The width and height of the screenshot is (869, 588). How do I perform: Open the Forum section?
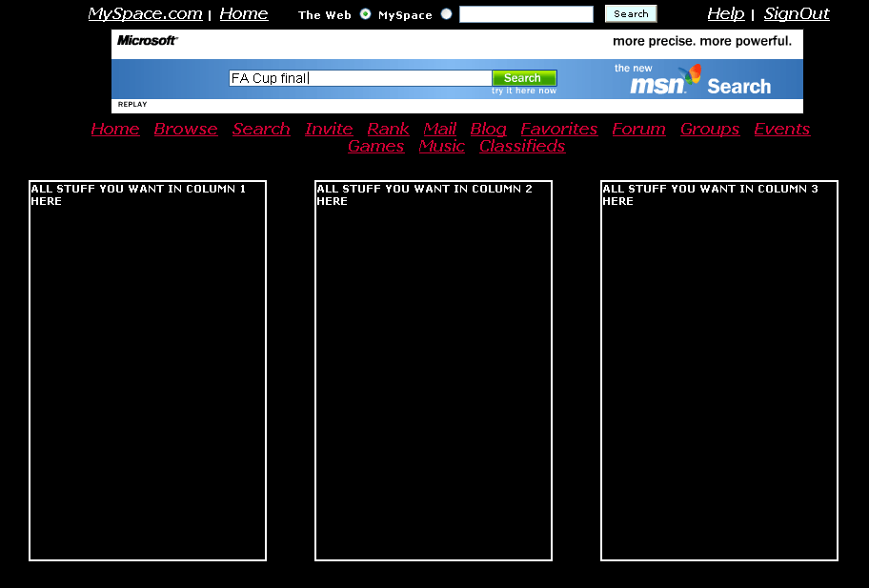pyautogui.click(x=638, y=129)
